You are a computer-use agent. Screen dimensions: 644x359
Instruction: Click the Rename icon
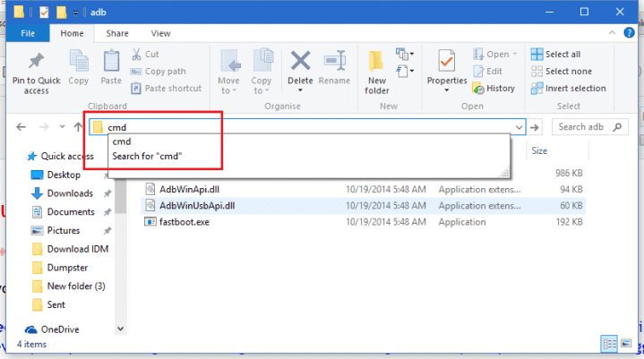(x=334, y=61)
